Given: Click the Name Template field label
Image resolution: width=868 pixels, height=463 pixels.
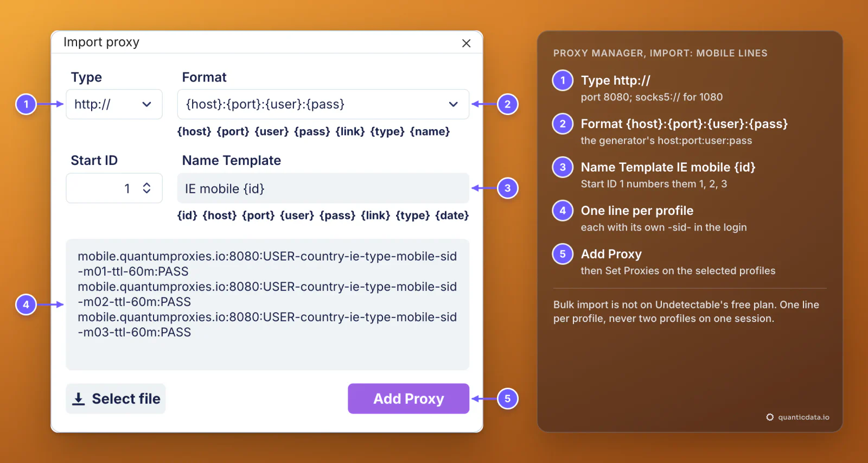Looking at the screenshot, I should [232, 161].
